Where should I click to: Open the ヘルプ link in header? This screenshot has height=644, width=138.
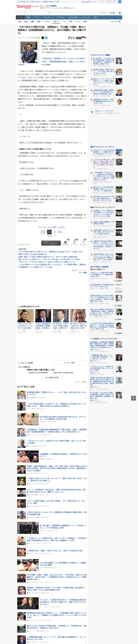click(x=94, y=2)
